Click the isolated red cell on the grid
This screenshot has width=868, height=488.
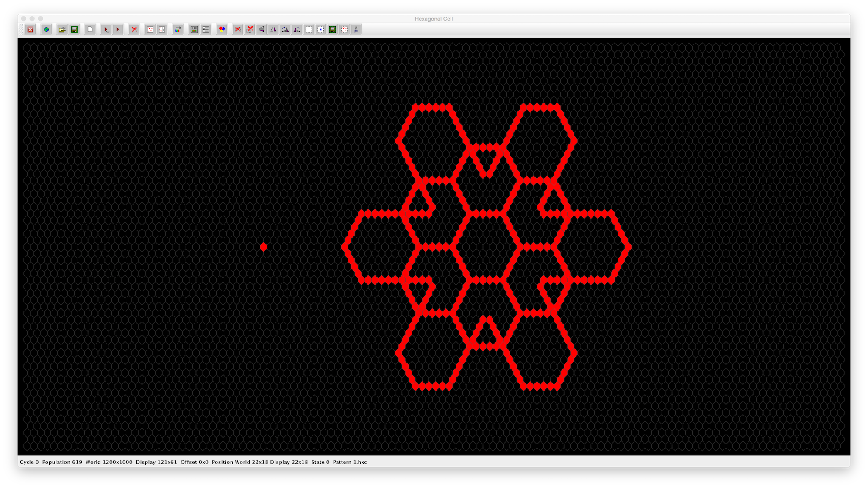(264, 247)
